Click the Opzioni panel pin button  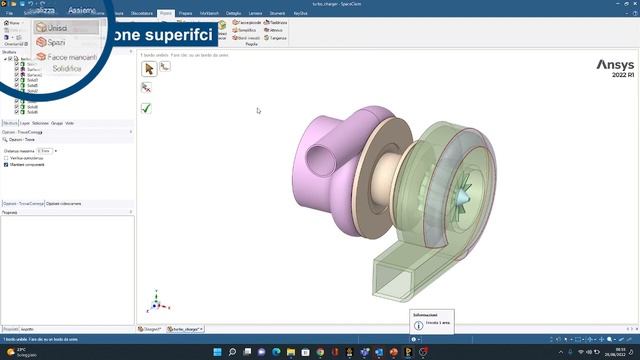tap(131, 132)
